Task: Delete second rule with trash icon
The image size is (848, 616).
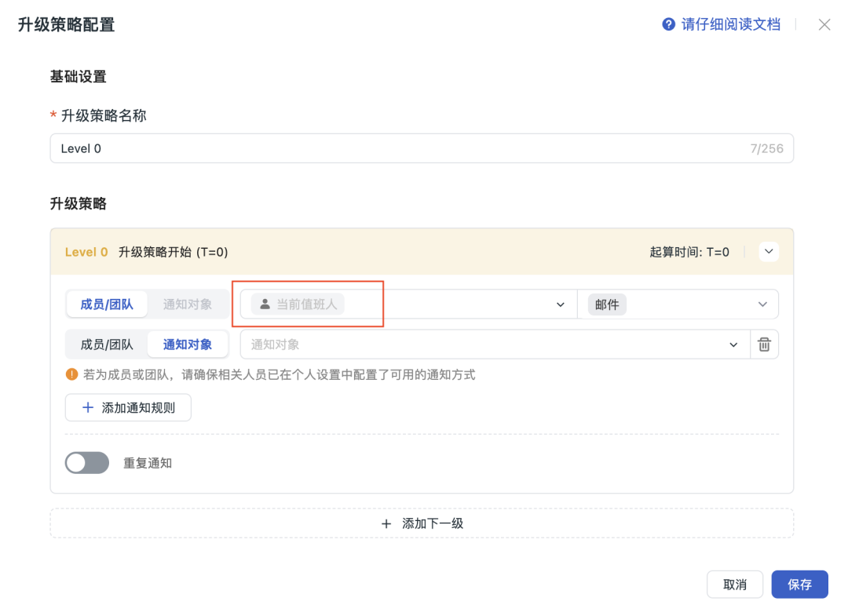Action: [764, 344]
